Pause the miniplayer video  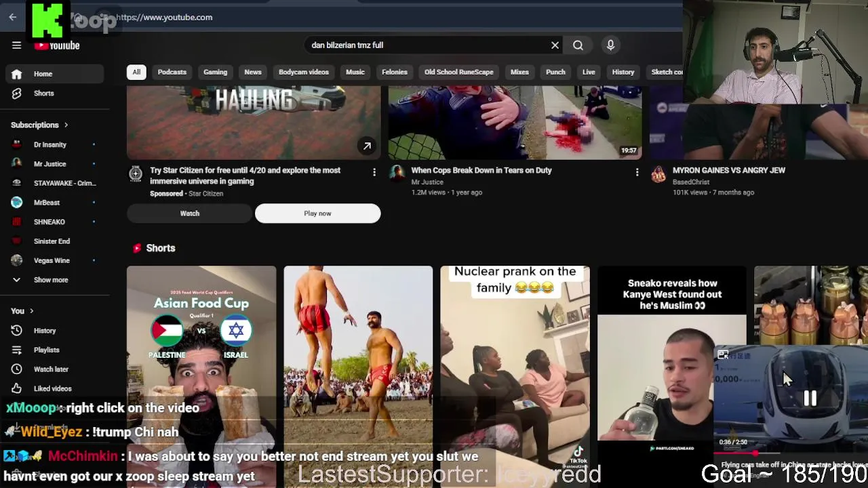810,399
